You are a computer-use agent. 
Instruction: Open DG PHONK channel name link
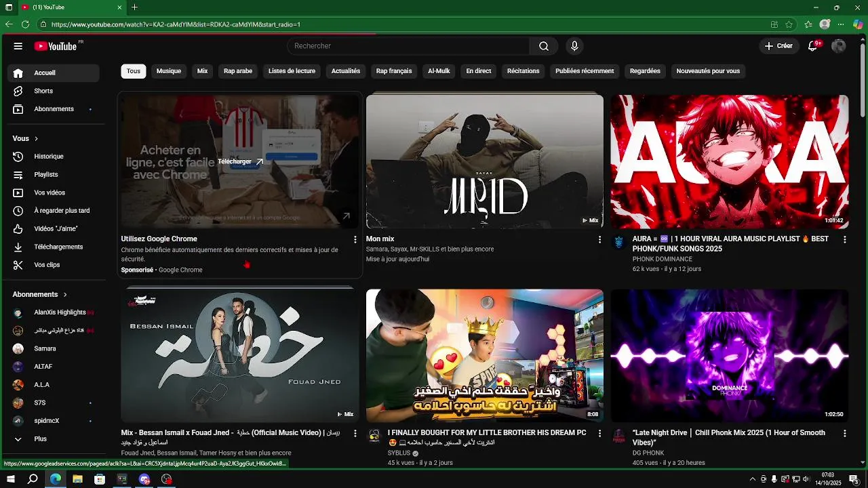tap(648, 453)
